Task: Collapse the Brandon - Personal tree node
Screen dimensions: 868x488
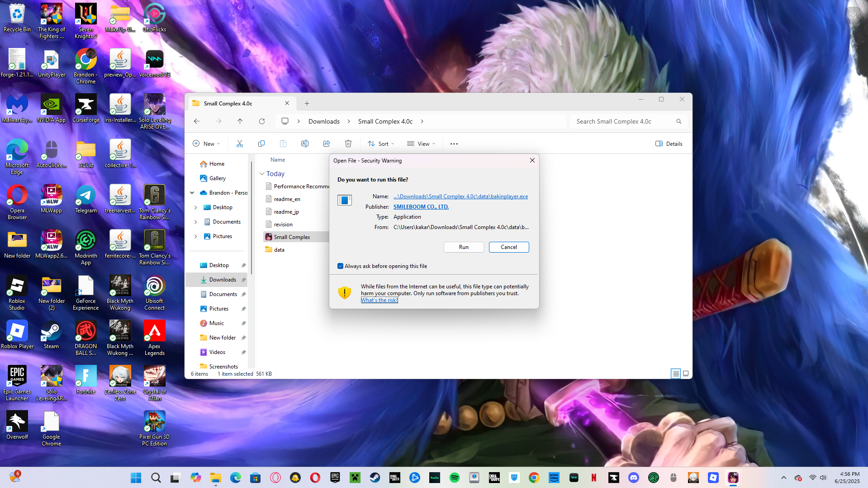Action: tap(192, 193)
